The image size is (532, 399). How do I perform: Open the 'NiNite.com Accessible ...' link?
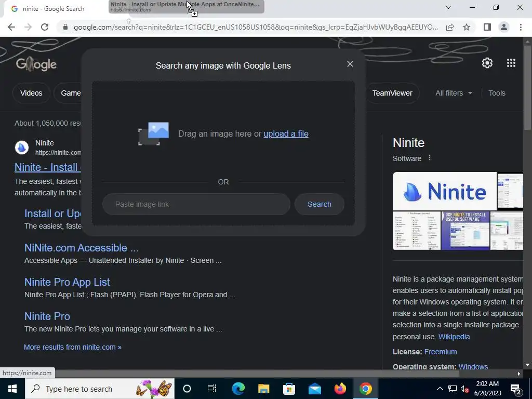pyautogui.click(x=82, y=248)
